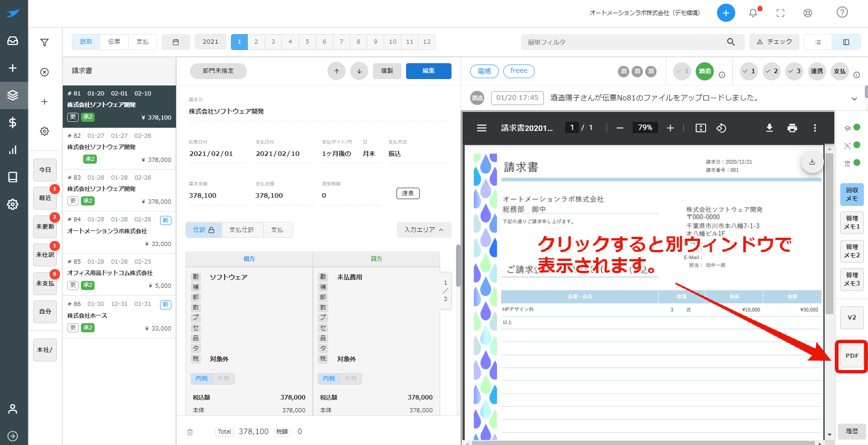868x445 pixels.
Task: Click the PDF zoom 79% field
Action: click(x=645, y=128)
